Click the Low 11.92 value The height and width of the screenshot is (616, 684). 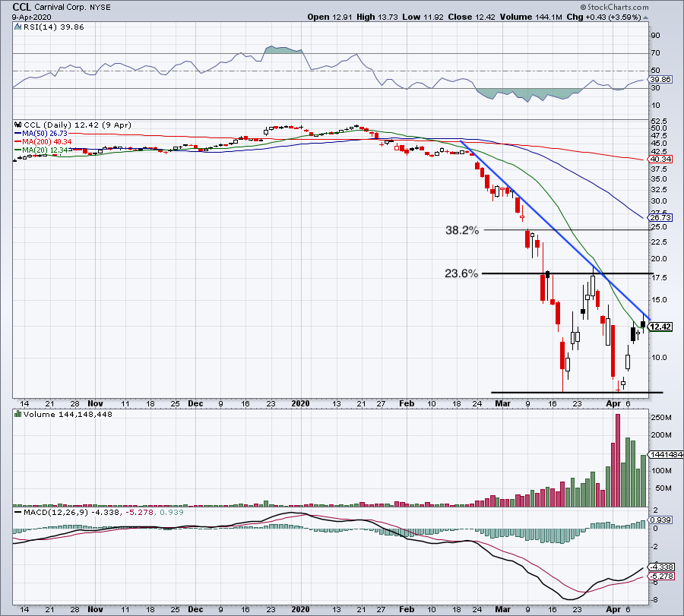click(423, 17)
